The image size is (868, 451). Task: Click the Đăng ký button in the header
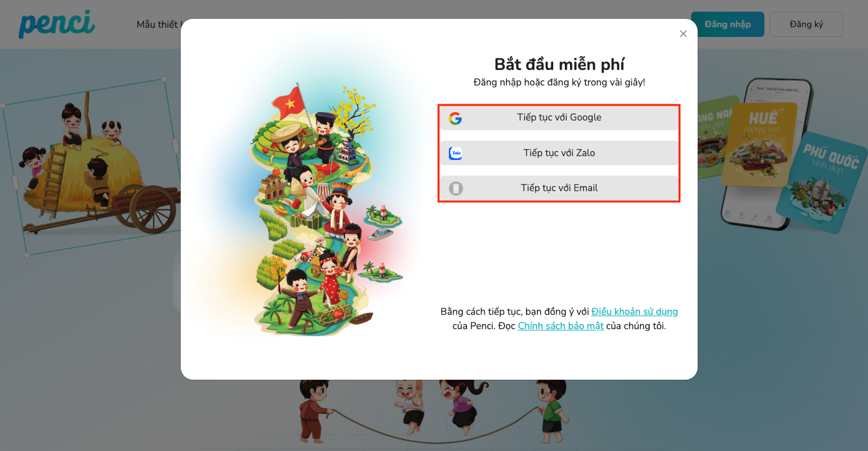coord(806,24)
